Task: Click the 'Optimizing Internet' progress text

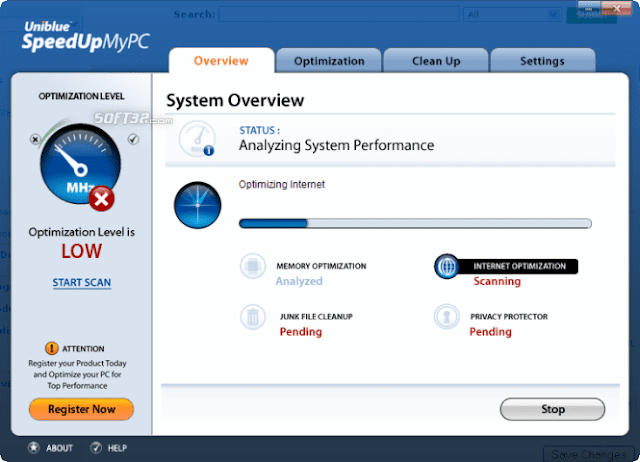Action: [282, 184]
